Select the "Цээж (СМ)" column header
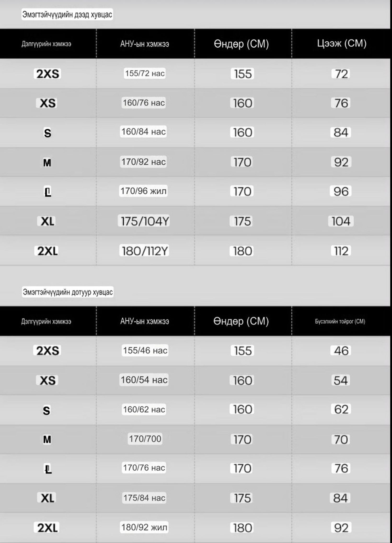The width and height of the screenshot is (392, 543). [342, 43]
